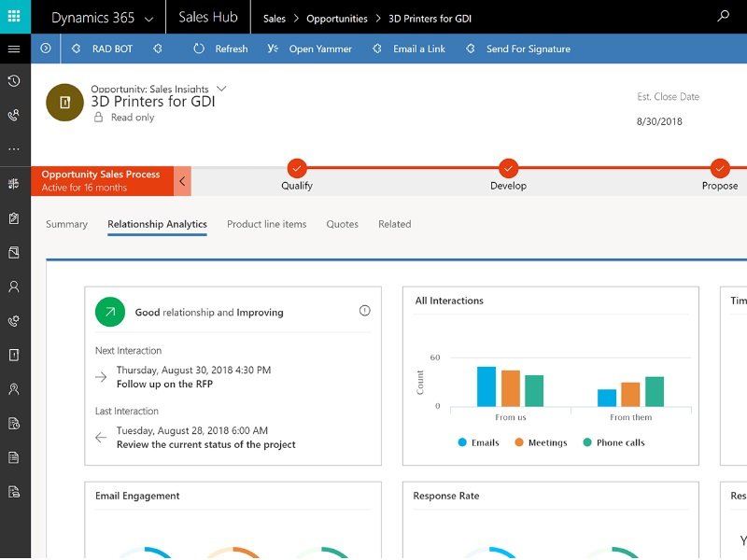The image size is (747, 560).
Task: Open the Product line items tab
Action: [x=267, y=224]
